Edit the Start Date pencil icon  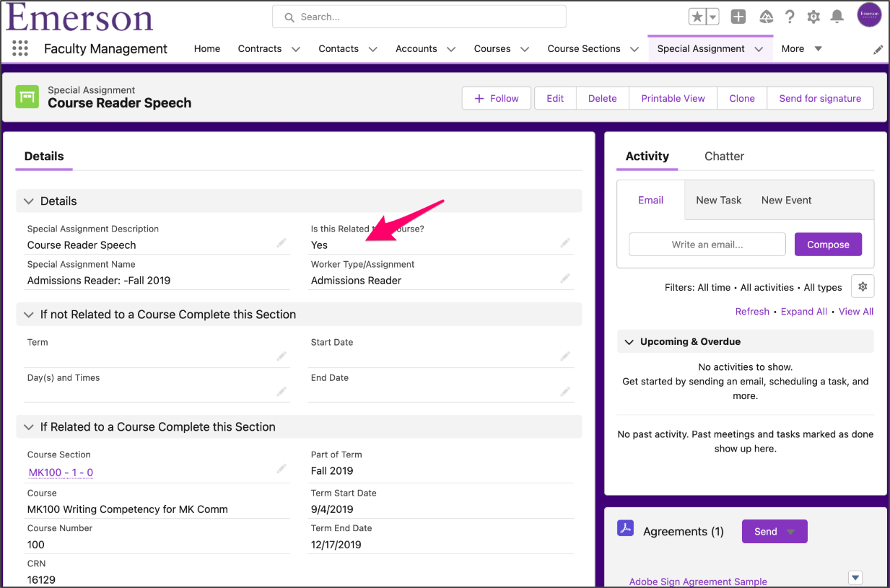[x=565, y=356]
